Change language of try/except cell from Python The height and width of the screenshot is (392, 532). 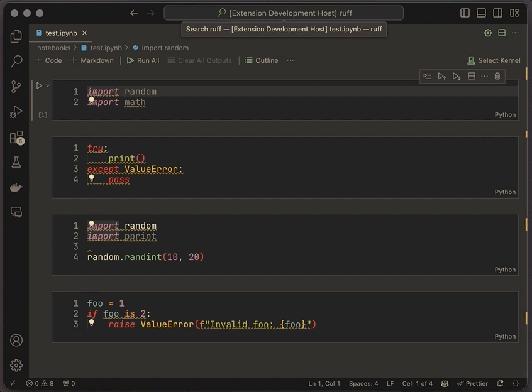pos(505,192)
